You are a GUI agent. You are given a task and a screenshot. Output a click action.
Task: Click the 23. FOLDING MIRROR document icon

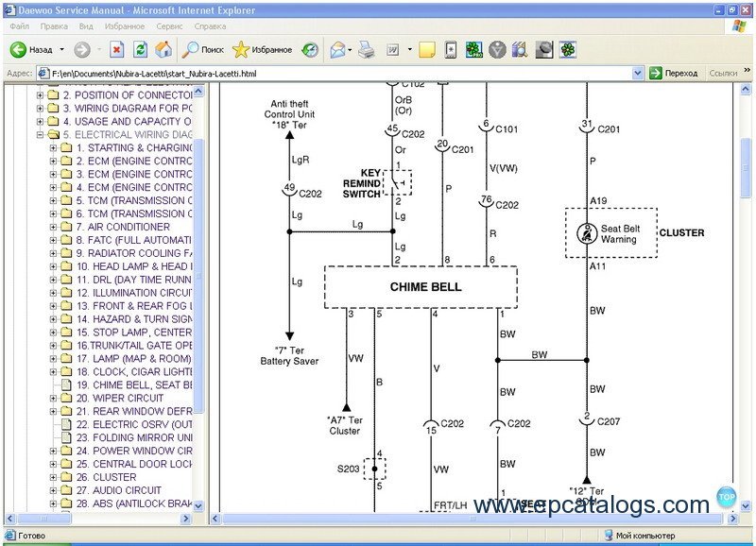coord(66,437)
